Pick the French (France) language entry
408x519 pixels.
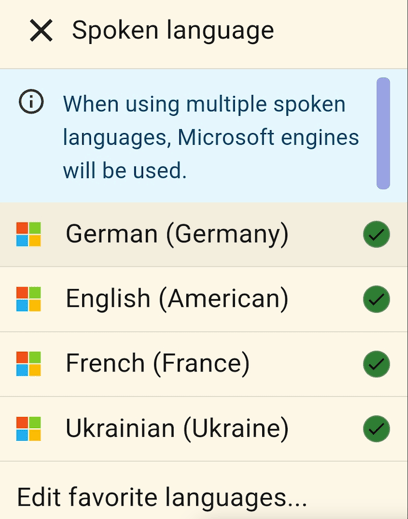(x=204, y=364)
